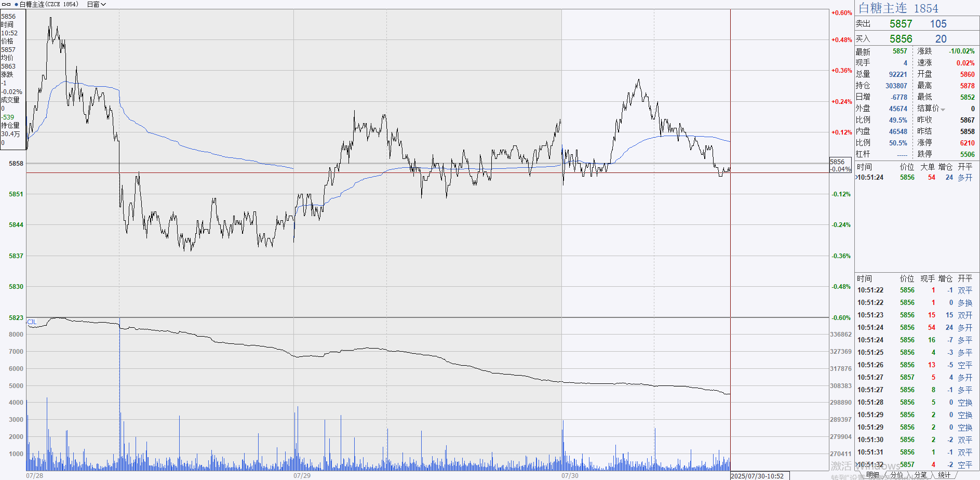Click the chain link icon at top-left
Viewport: 980px width, 480px height.
(7, 4)
